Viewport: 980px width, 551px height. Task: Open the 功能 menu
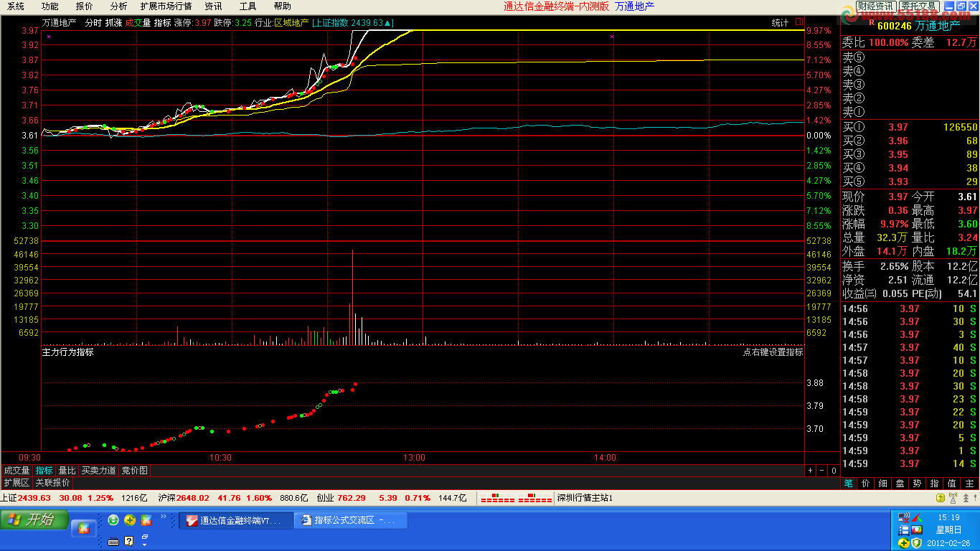[50, 6]
